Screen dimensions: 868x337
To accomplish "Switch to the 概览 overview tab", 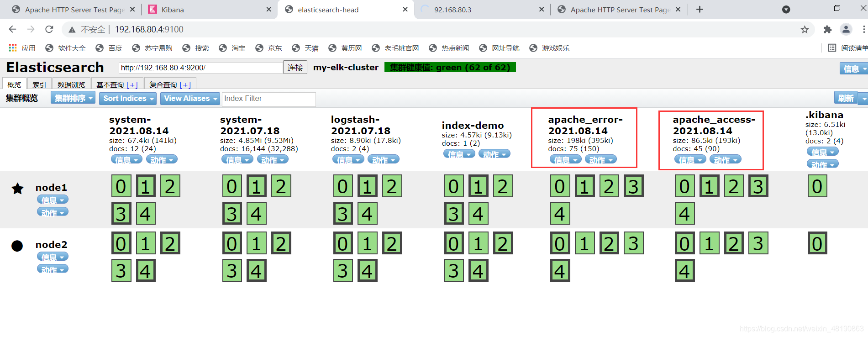I will [x=14, y=84].
